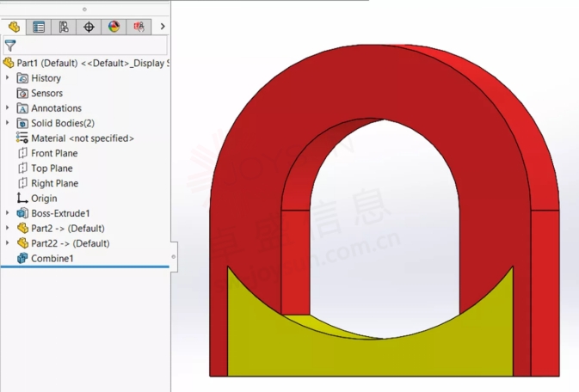Viewport: 579px width, 392px height.
Task: Click the last manager tab icon
Action: point(139,27)
